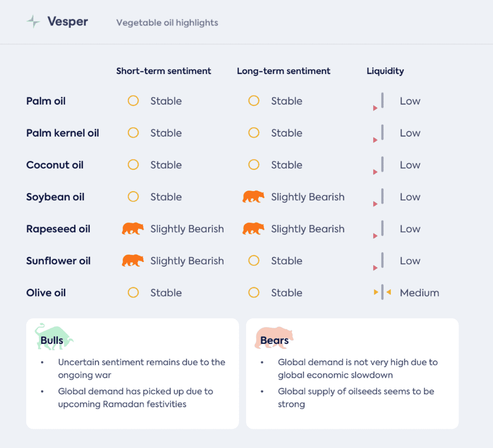Select the Liquidity column header

(x=385, y=71)
